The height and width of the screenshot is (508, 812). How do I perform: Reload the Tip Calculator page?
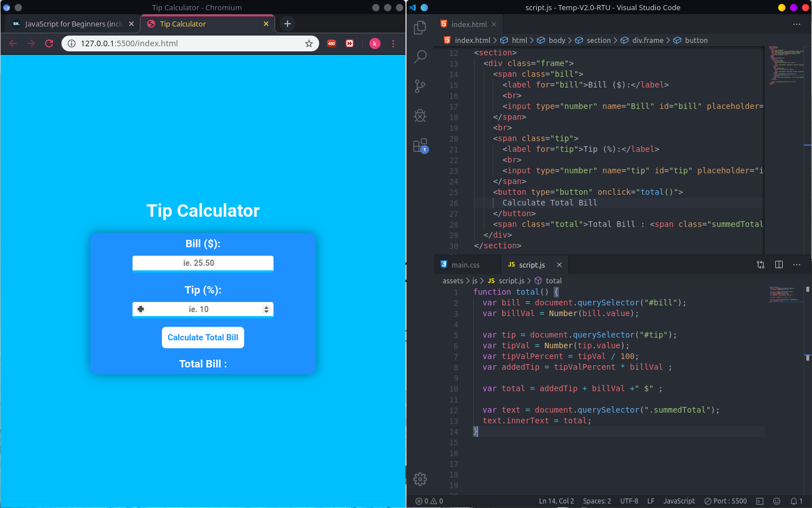(49, 43)
